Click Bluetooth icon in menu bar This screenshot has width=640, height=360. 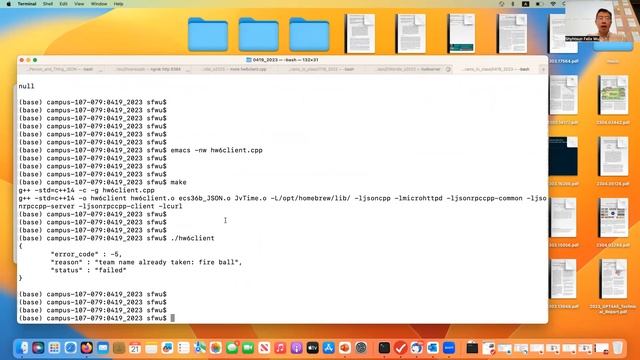pos(513,4)
